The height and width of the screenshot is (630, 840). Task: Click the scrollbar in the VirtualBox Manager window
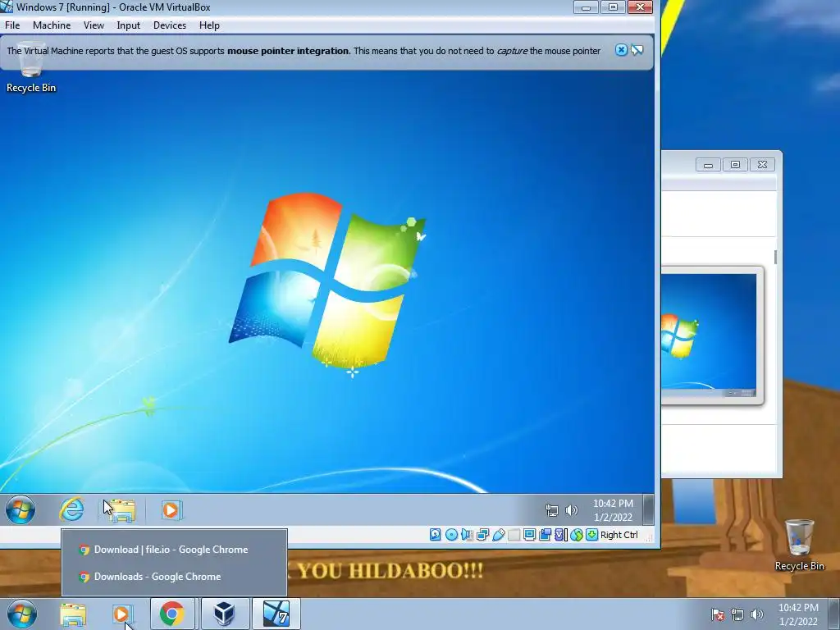tap(775, 257)
